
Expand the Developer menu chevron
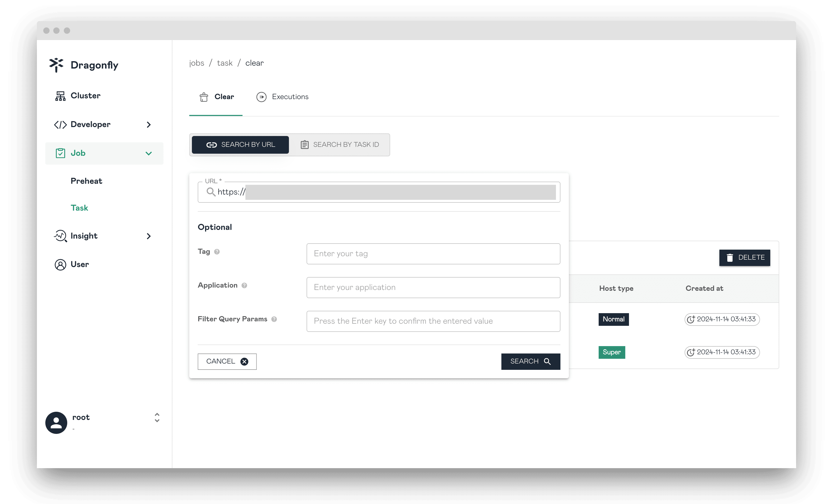[149, 125]
